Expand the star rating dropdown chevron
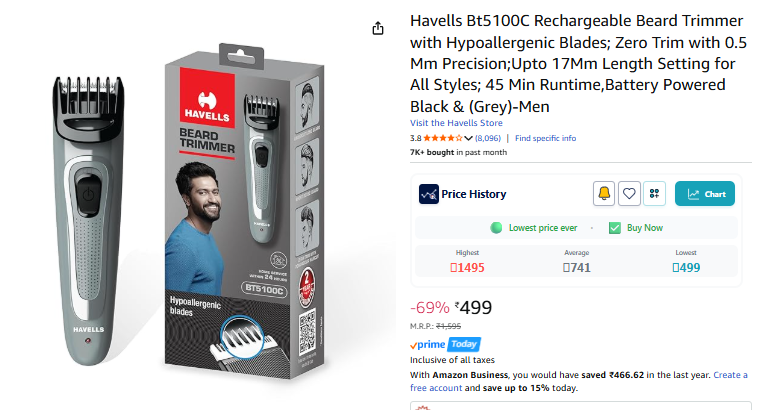 [x=468, y=138]
